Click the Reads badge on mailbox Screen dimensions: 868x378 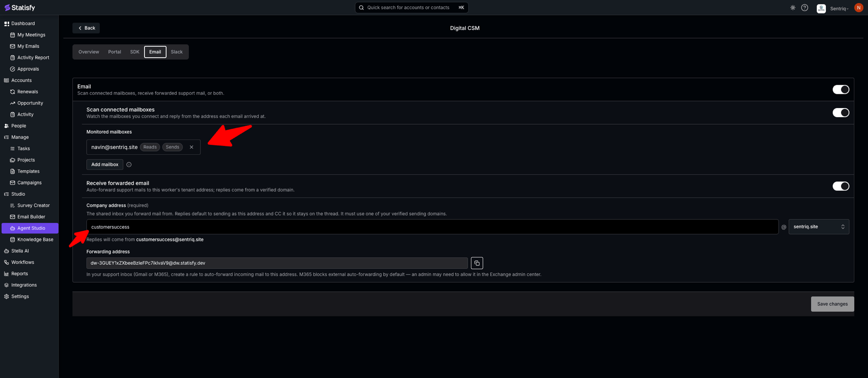coord(150,147)
